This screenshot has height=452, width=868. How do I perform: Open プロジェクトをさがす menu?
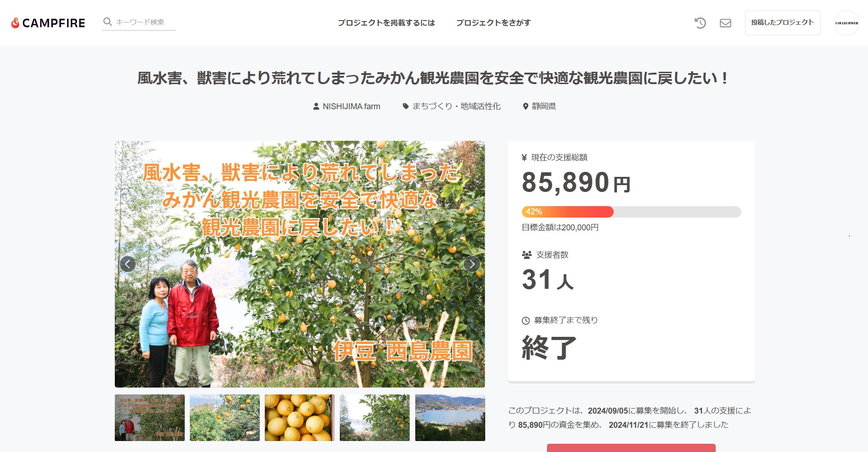[493, 23]
